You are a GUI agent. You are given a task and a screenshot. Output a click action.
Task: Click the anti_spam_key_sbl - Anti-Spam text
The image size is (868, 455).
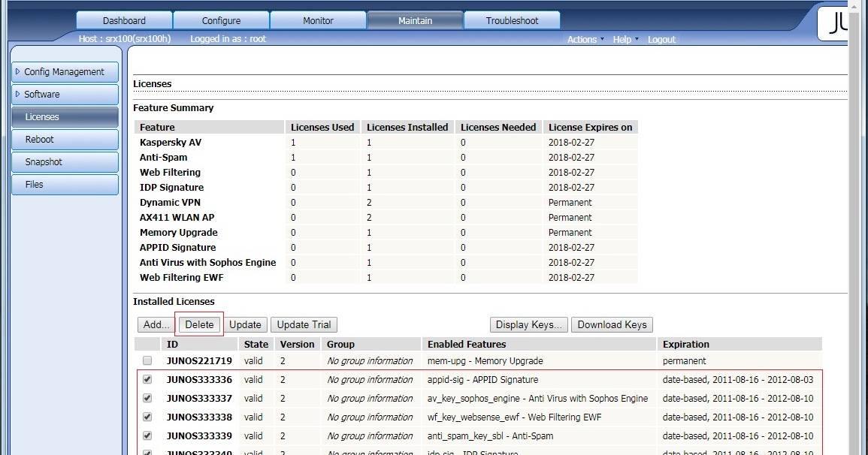click(x=490, y=435)
